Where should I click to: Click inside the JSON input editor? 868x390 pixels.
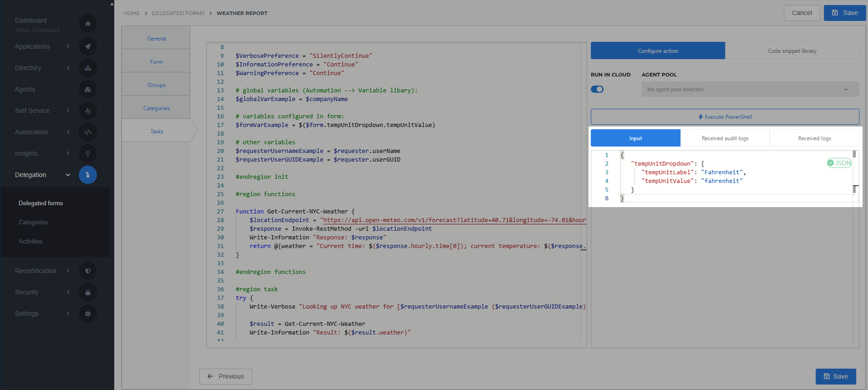pyautogui.click(x=728, y=181)
